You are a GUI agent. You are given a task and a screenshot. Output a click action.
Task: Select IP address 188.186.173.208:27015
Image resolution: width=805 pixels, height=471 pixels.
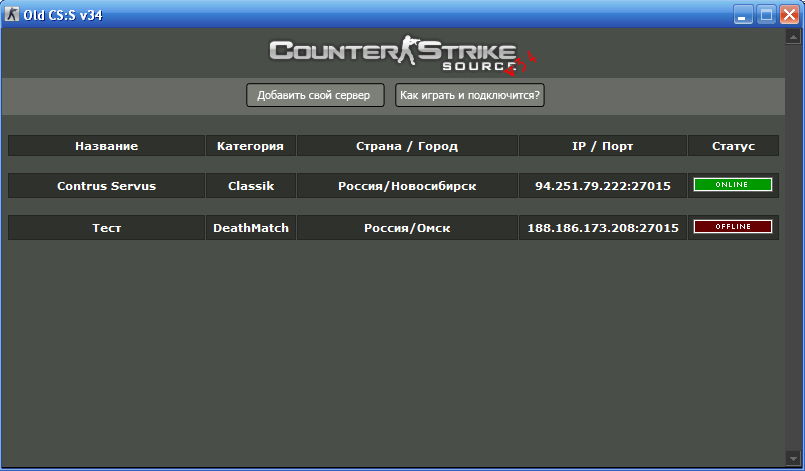click(x=603, y=228)
